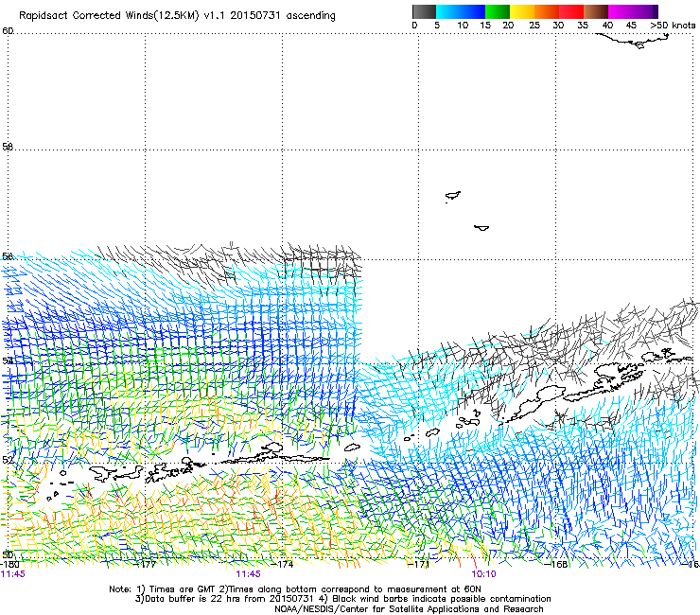The width and height of the screenshot is (700, 615).
Task: Click the longitude label '-168'
Action: pos(556,564)
